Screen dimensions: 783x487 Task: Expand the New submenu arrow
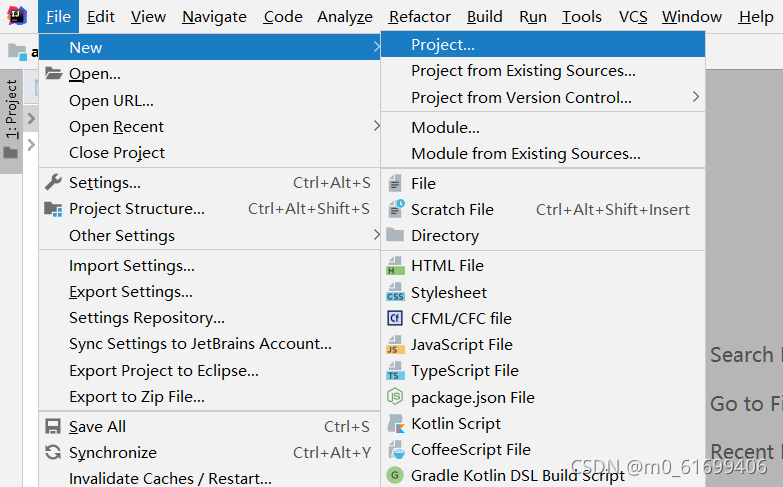[376, 47]
